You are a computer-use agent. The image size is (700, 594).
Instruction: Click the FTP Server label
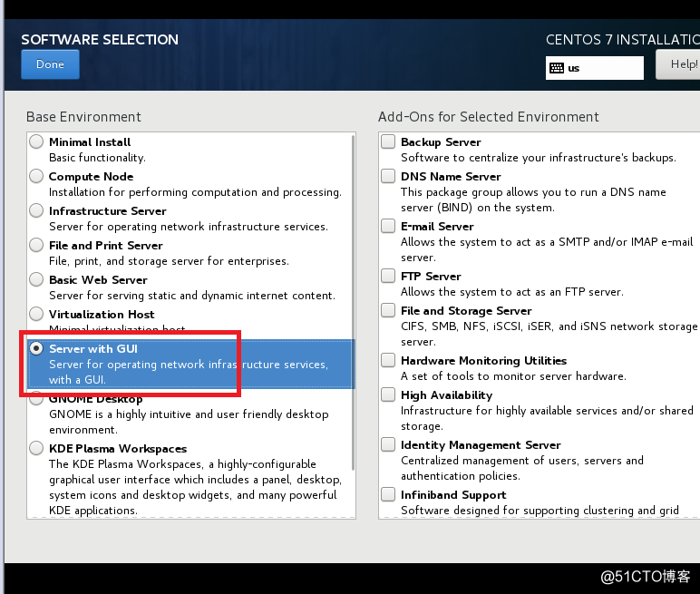(431, 277)
